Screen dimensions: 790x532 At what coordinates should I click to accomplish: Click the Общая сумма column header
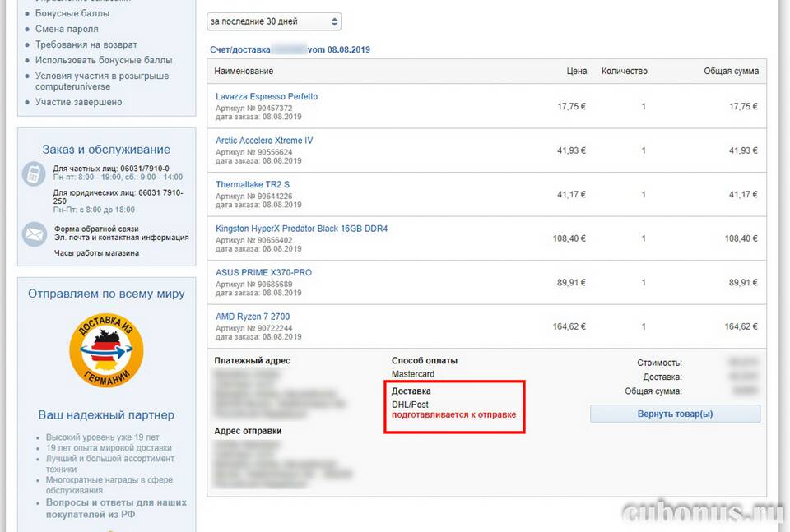point(731,71)
